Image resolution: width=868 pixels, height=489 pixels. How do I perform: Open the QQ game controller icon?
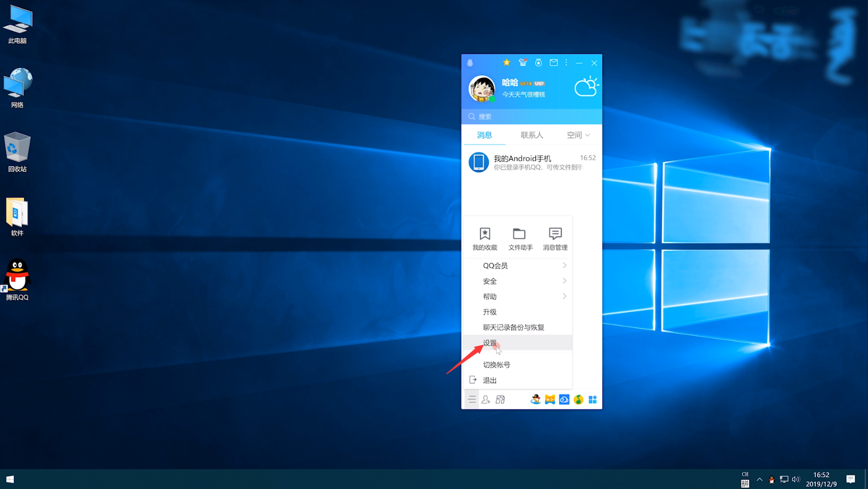550,400
